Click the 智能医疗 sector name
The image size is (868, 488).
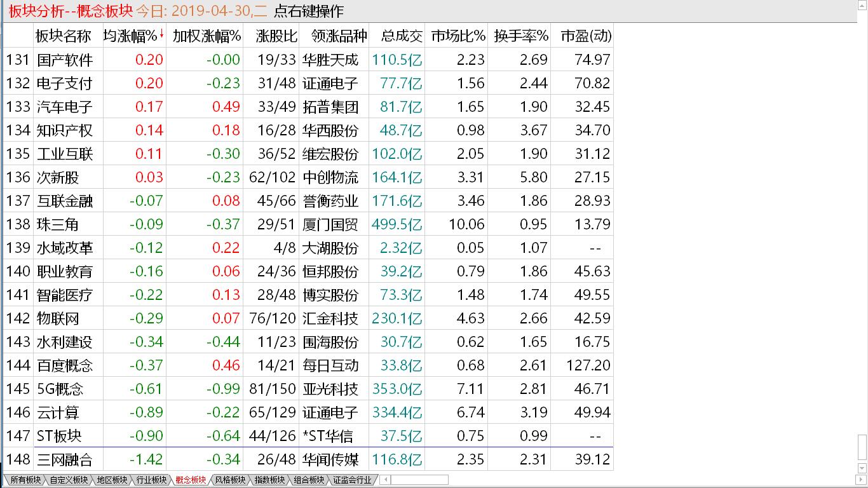(x=65, y=295)
